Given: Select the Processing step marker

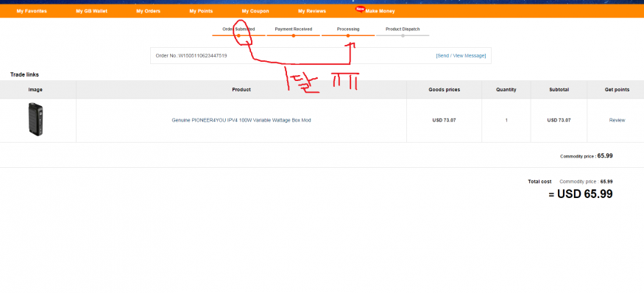Looking at the screenshot, I should click(x=348, y=36).
